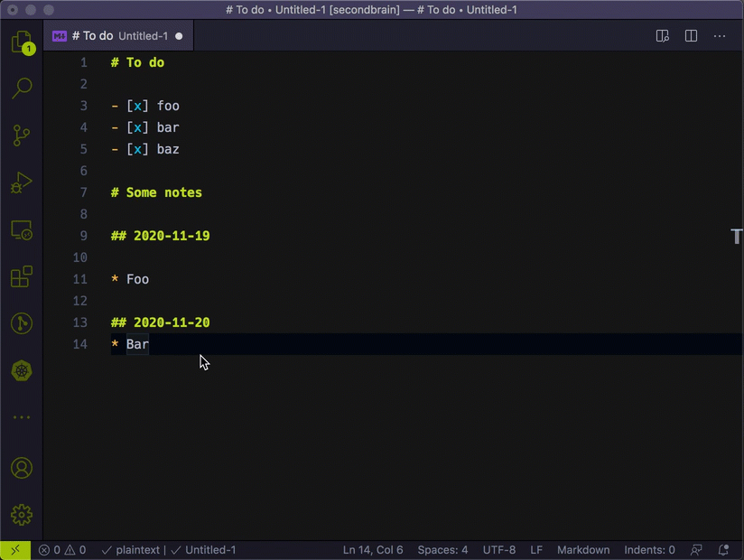Open the Remote Explorer icon
The image size is (744, 560).
coord(22,230)
